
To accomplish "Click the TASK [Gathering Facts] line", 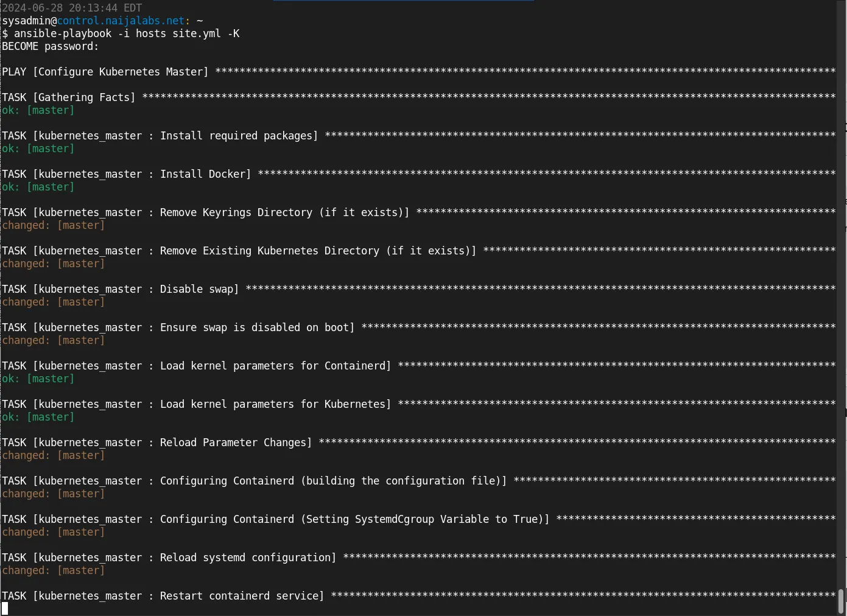I will 418,97.
